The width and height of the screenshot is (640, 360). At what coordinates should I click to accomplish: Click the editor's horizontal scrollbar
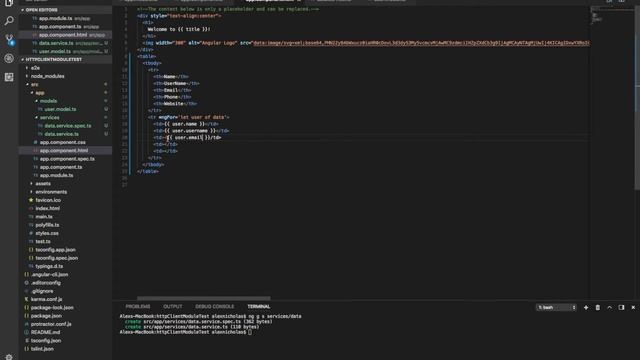pos(204,298)
